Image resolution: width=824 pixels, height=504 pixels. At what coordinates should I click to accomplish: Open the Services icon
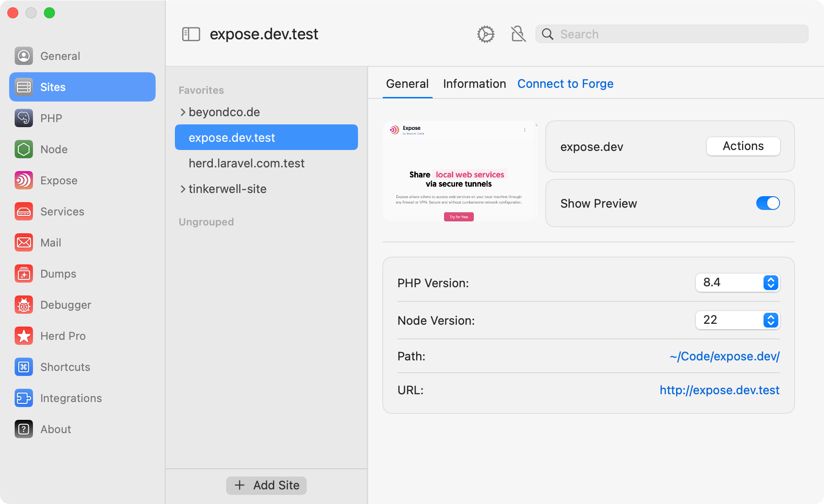coord(24,211)
